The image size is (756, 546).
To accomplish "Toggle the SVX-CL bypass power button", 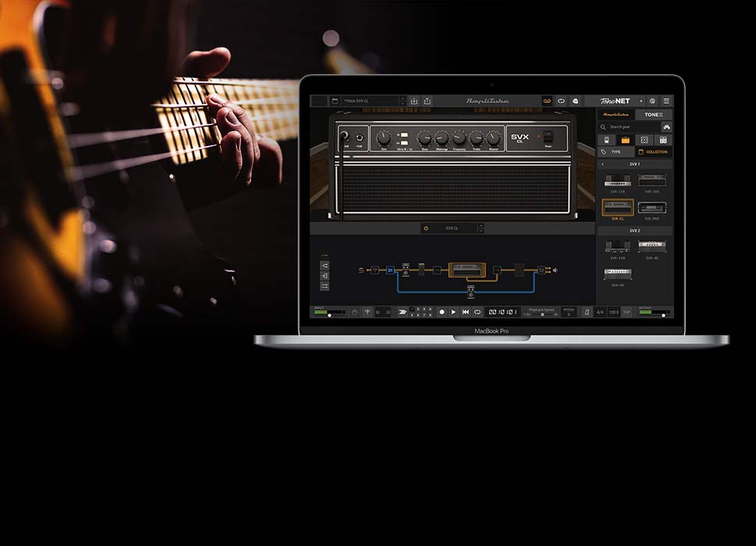I will pyautogui.click(x=426, y=229).
